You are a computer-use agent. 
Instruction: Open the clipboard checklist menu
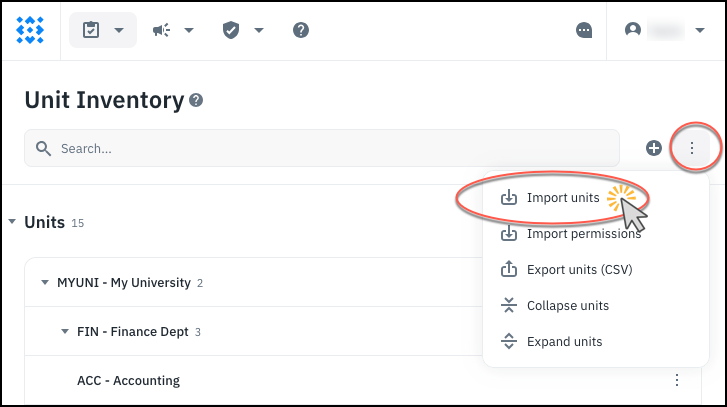102,30
